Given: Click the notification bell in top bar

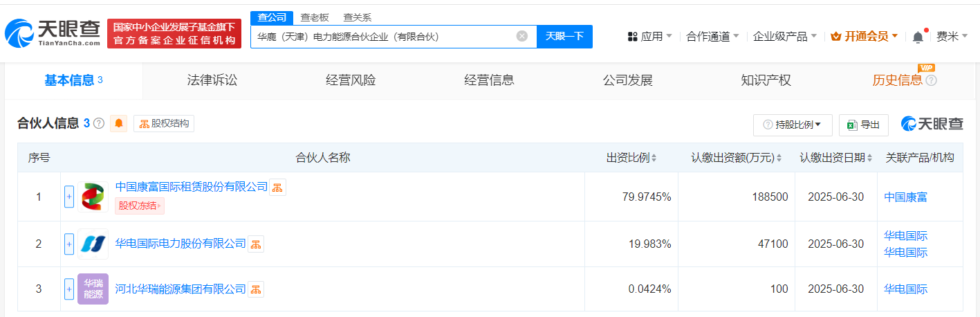Looking at the screenshot, I should (x=918, y=36).
